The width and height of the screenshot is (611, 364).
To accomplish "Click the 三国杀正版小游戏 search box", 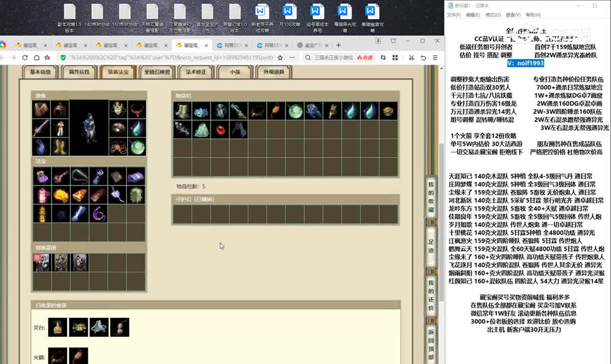I will (x=333, y=58).
